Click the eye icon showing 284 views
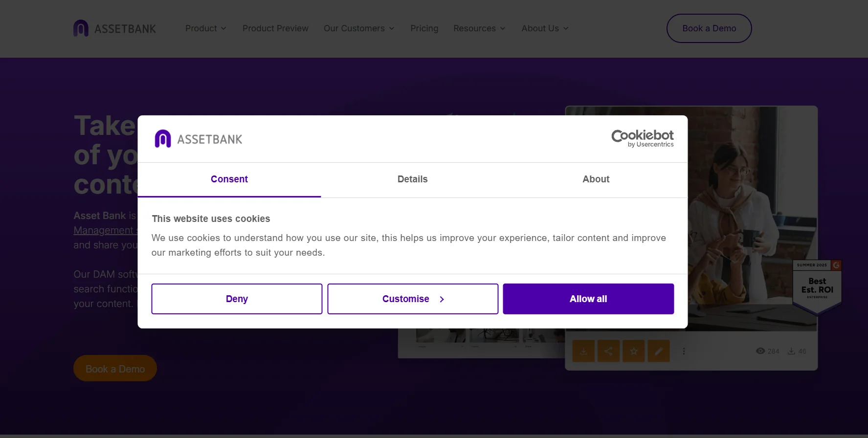 pyautogui.click(x=760, y=351)
